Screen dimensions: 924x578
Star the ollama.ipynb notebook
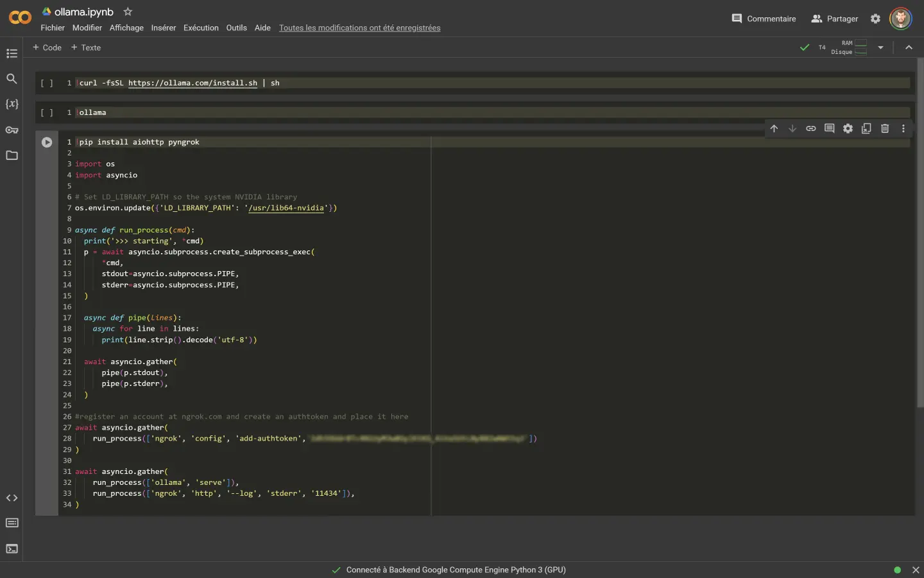click(128, 12)
